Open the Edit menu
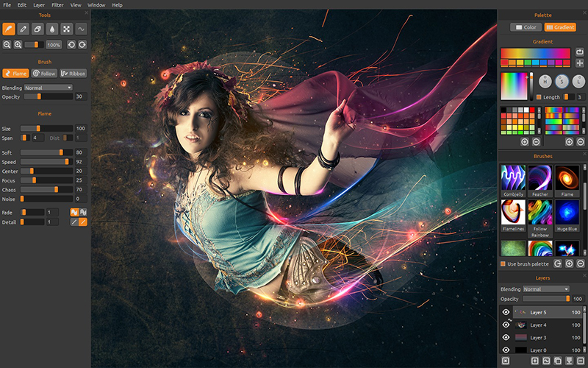Image resolution: width=588 pixels, height=368 pixels. pyautogui.click(x=22, y=5)
